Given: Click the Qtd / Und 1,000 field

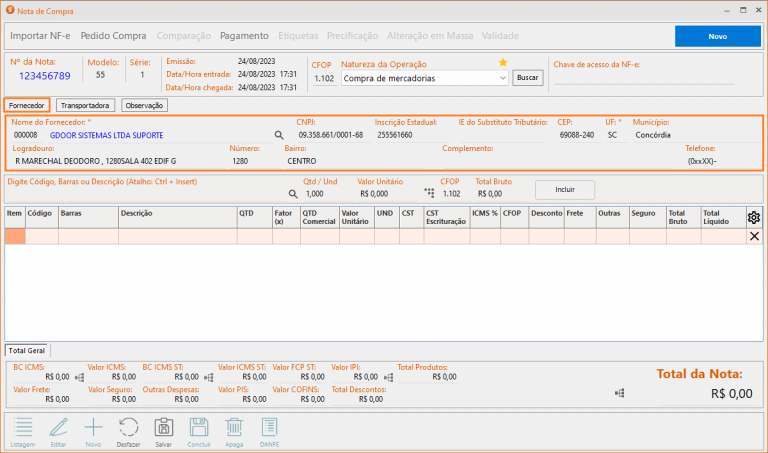Looking at the screenshot, I should pyautogui.click(x=325, y=194).
